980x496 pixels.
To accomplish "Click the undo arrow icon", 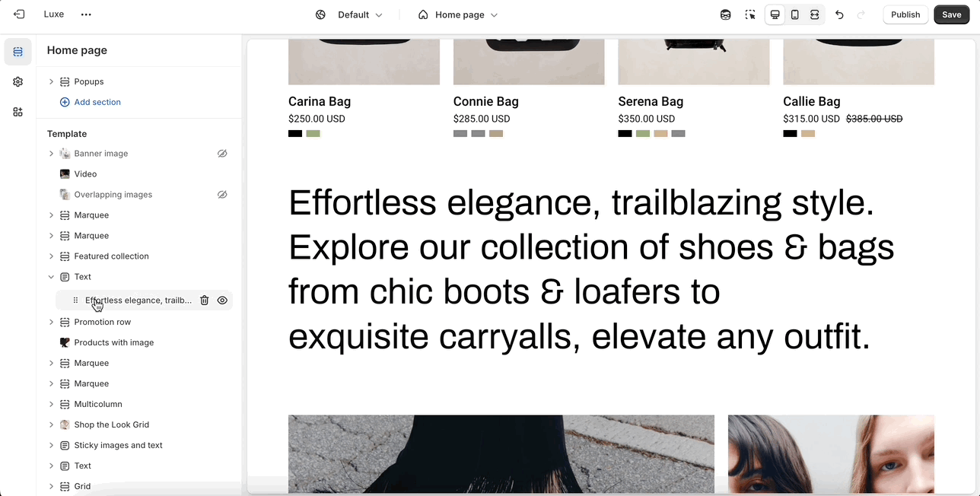I will tap(839, 14).
